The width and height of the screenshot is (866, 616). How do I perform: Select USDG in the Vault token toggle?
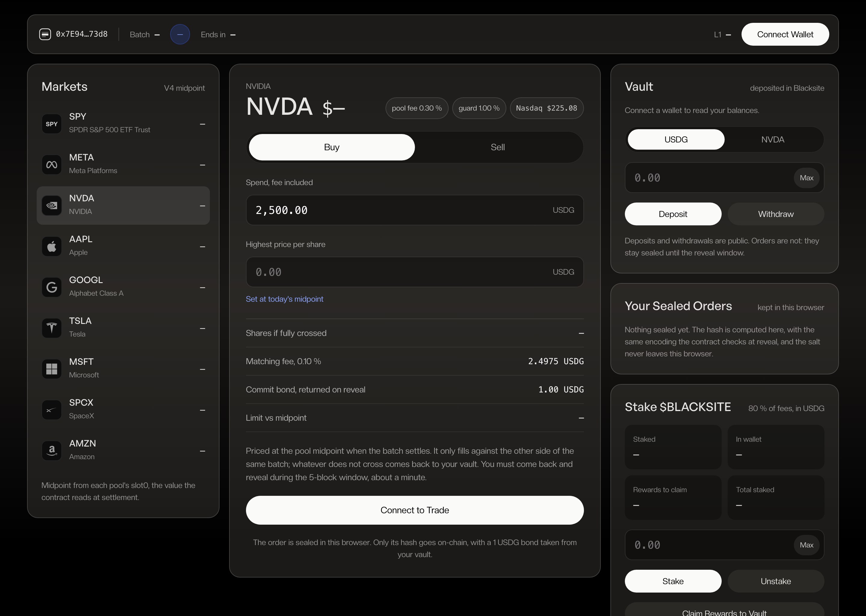click(x=676, y=140)
